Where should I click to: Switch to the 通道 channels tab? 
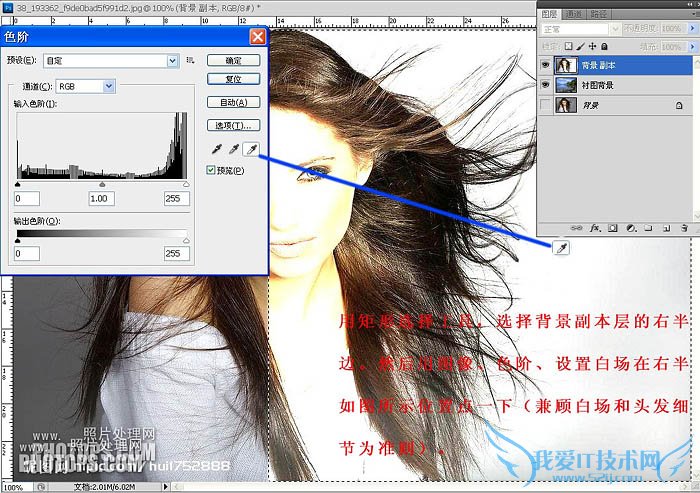point(574,14)
